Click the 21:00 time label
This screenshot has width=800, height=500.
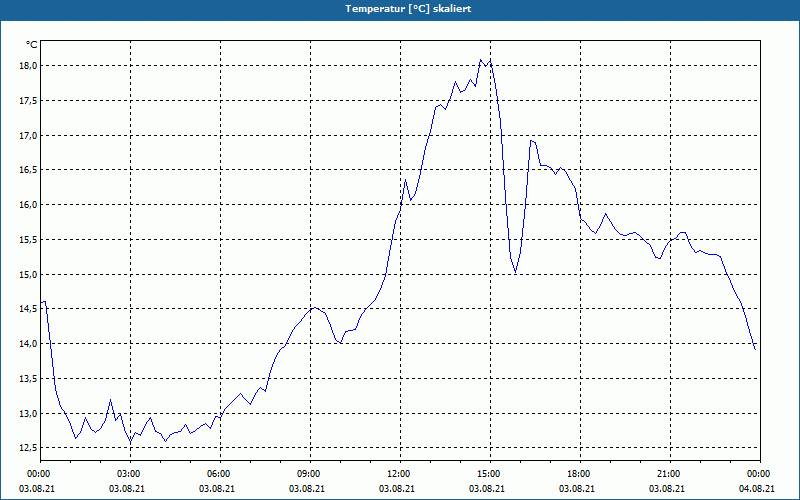click(670, 474)
